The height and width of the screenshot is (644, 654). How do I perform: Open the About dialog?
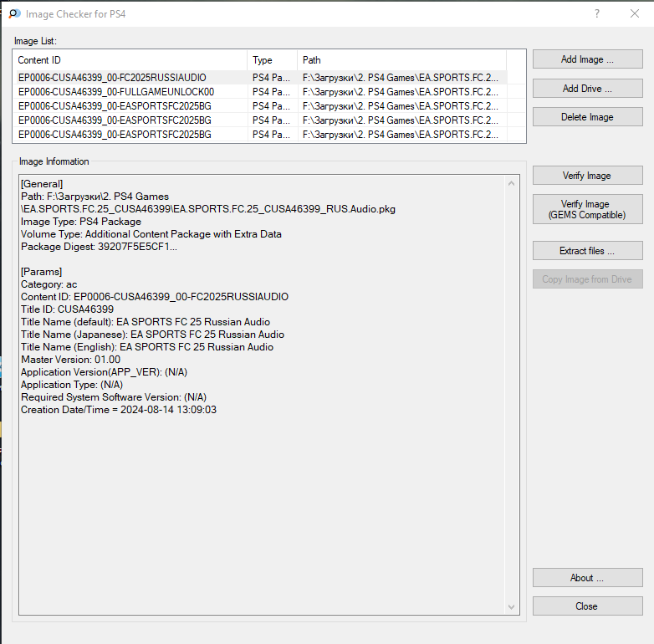(x=587, y=578)
